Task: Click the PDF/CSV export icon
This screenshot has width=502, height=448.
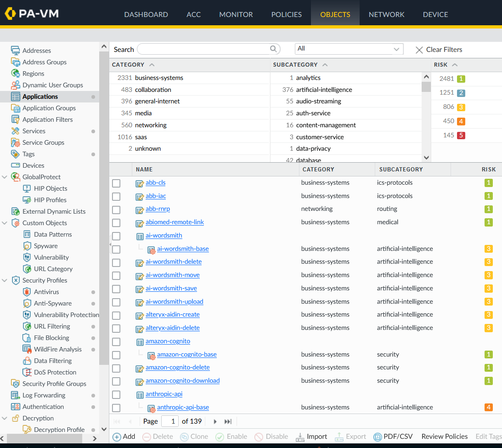Action: click(378, 437)
